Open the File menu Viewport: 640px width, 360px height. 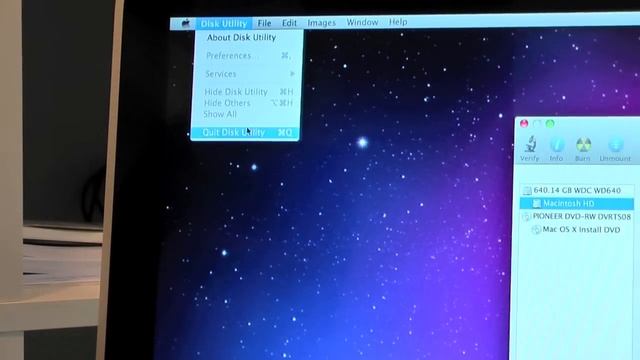264,23
